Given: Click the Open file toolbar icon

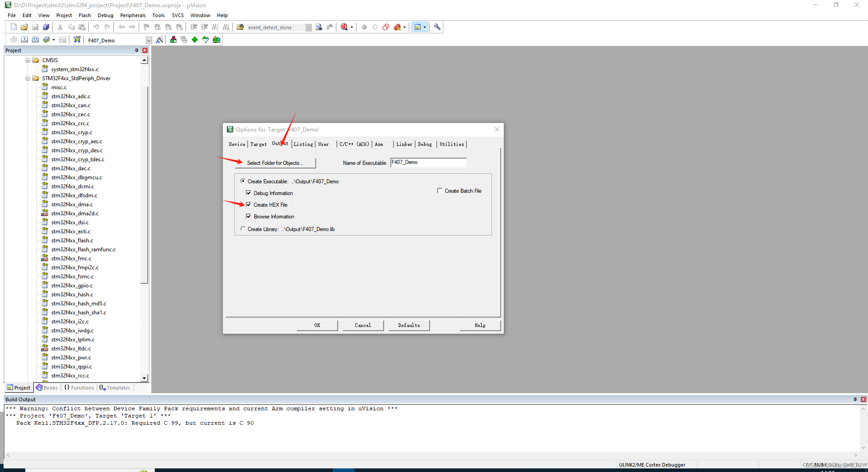Looking at the screenshot, I should click(24, 27).
